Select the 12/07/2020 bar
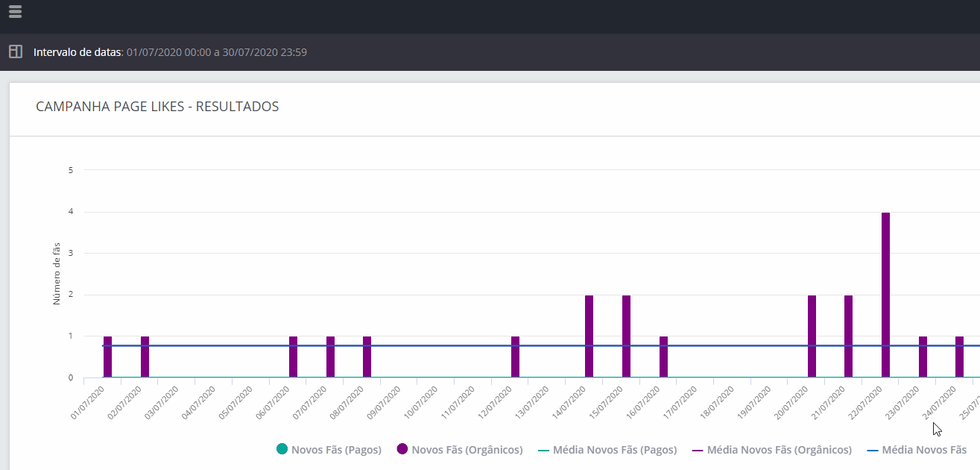The width and height of the screenshot is (980, 470). tap(515, 362)
